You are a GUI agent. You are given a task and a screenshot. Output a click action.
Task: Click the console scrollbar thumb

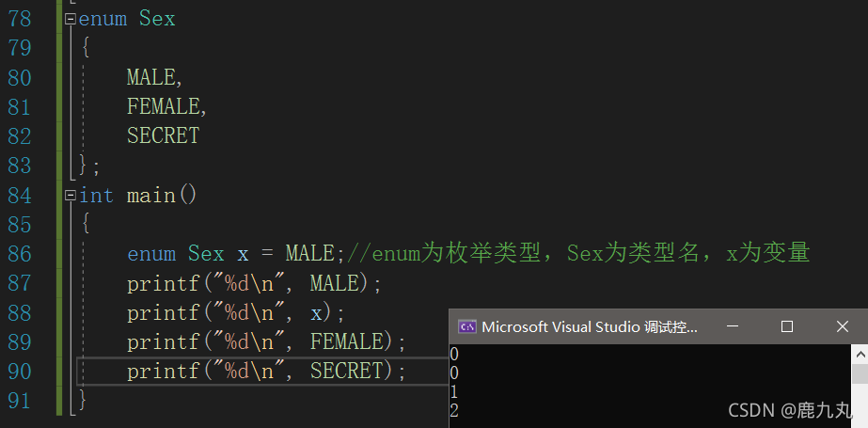pyautogui.click(x=860, y=374)
